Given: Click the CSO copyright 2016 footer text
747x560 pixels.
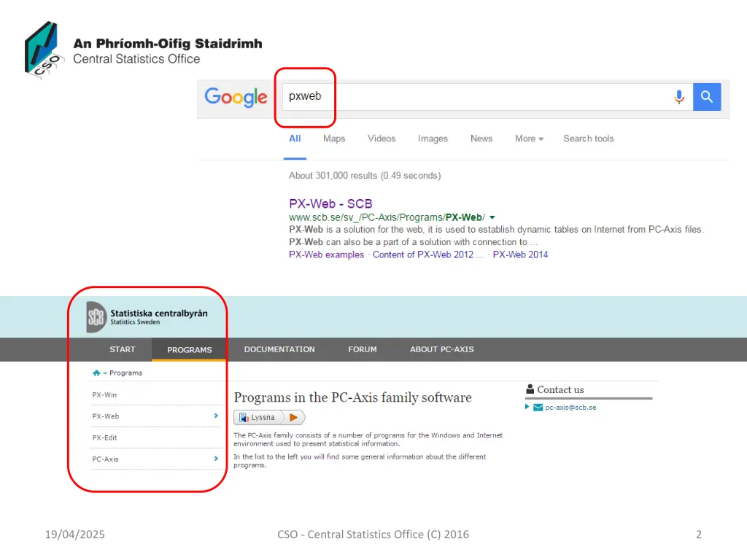Looking at the screenshot, I should click(373, 534).
